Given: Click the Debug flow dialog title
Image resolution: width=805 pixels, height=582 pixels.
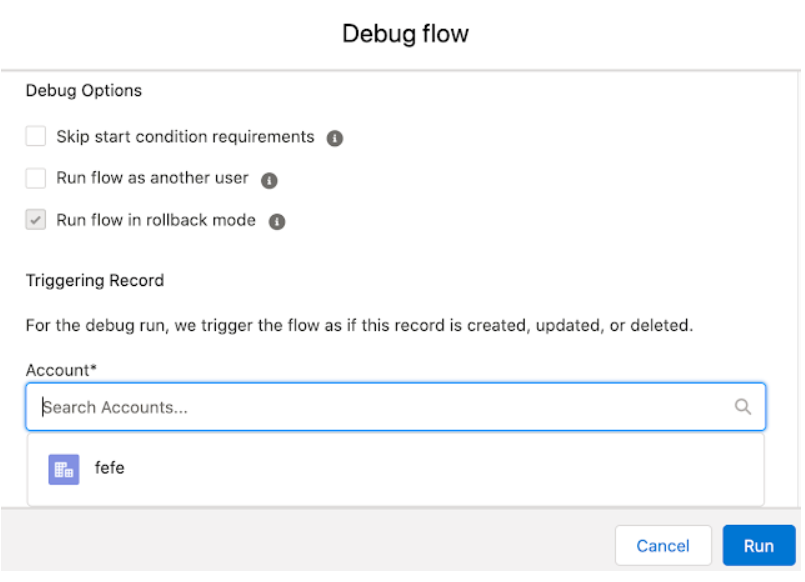Looking at the screenshot, I should coord(406,34).
